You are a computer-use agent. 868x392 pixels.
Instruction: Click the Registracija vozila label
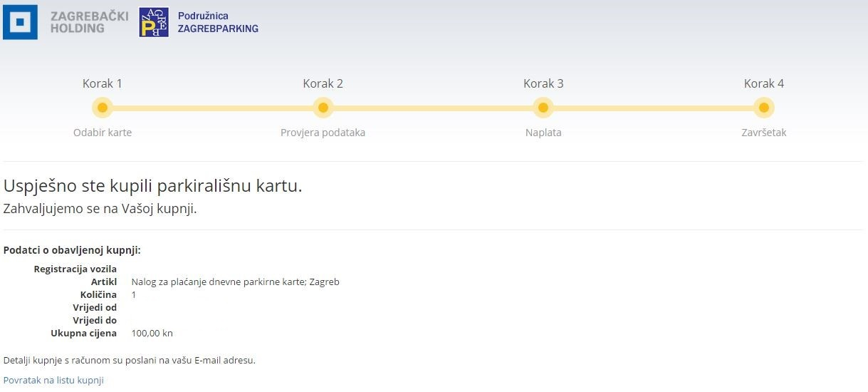(x=75, y=269)
